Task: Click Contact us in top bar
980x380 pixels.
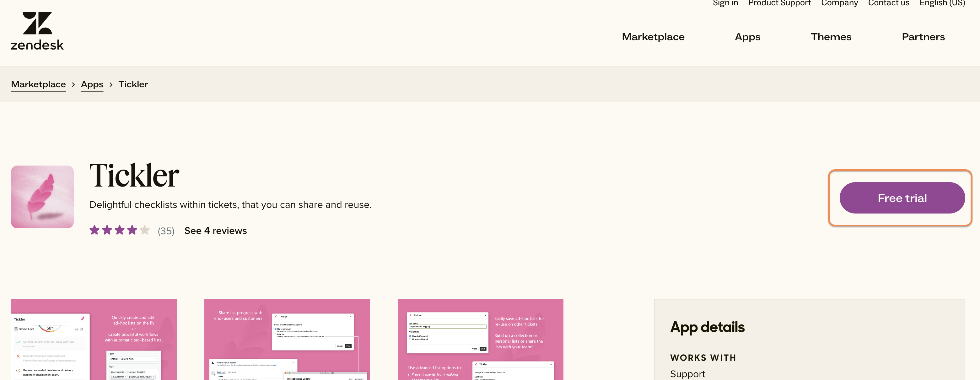Action: click(889, 3)
